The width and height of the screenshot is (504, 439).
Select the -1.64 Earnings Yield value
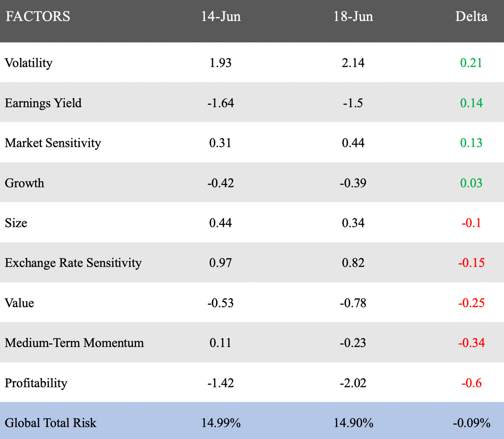point(220,103)
